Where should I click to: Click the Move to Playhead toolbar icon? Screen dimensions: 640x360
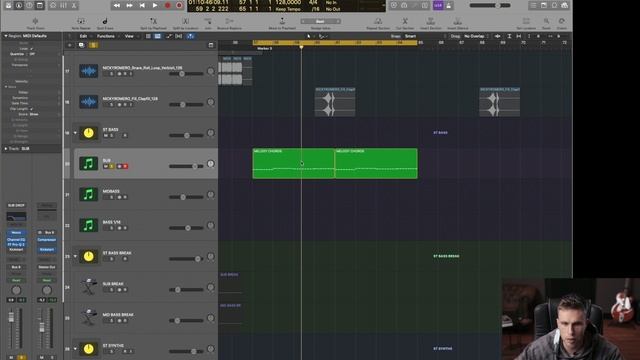point(282,21)
